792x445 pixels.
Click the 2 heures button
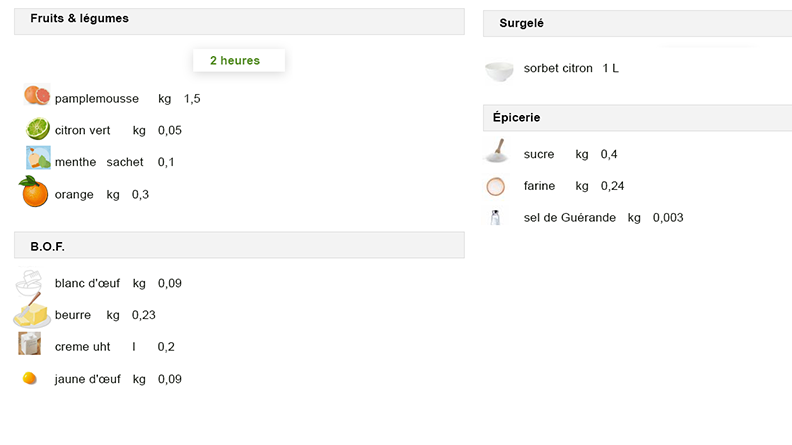click(238, 61)
